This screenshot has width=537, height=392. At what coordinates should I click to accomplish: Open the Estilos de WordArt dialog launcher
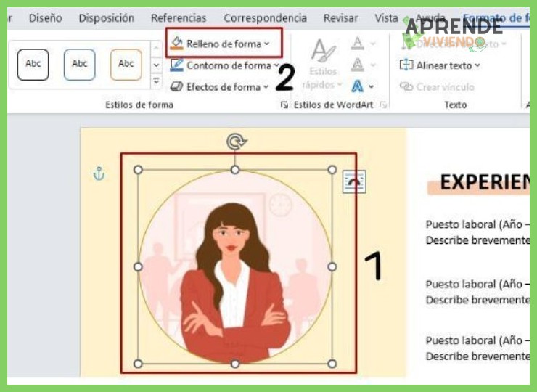(x=383, y=105)
